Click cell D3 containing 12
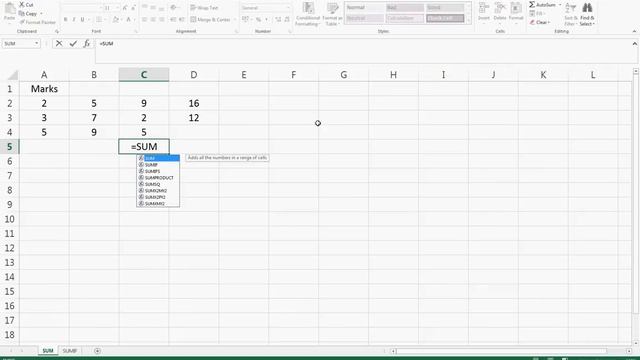 click(193, 118)
